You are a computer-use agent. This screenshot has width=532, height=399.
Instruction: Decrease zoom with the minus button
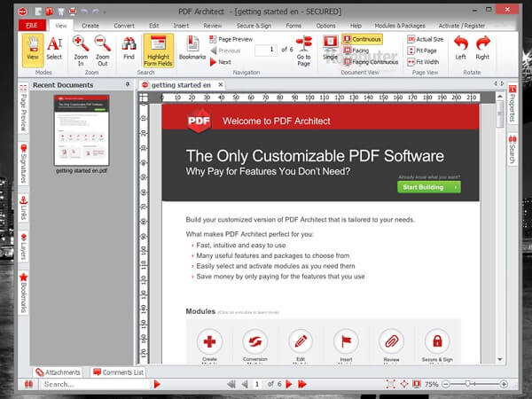(446, 384)
